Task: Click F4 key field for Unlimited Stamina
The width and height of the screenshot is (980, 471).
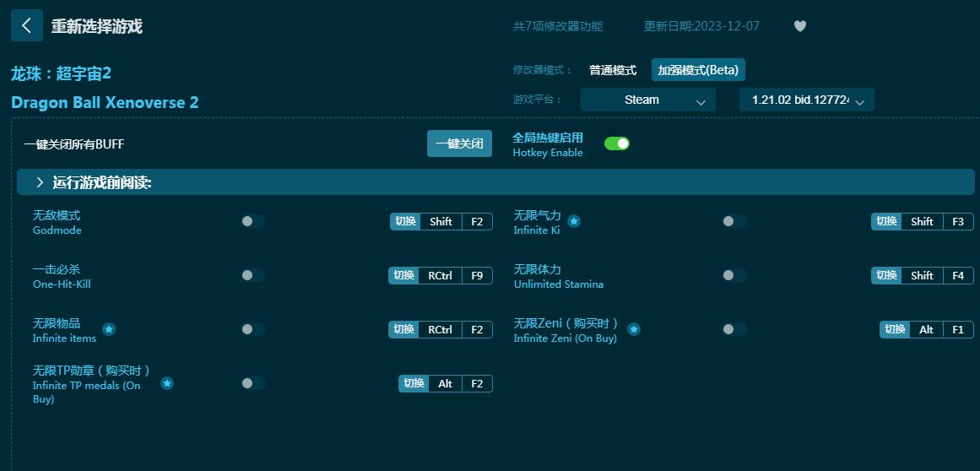Action: tap(958, 275)
